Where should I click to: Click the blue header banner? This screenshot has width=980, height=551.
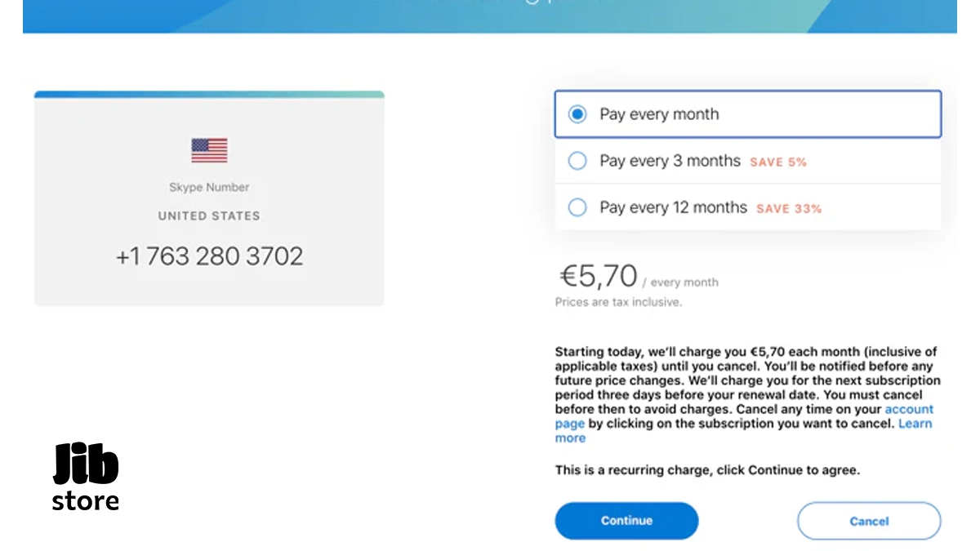point(490,15)
